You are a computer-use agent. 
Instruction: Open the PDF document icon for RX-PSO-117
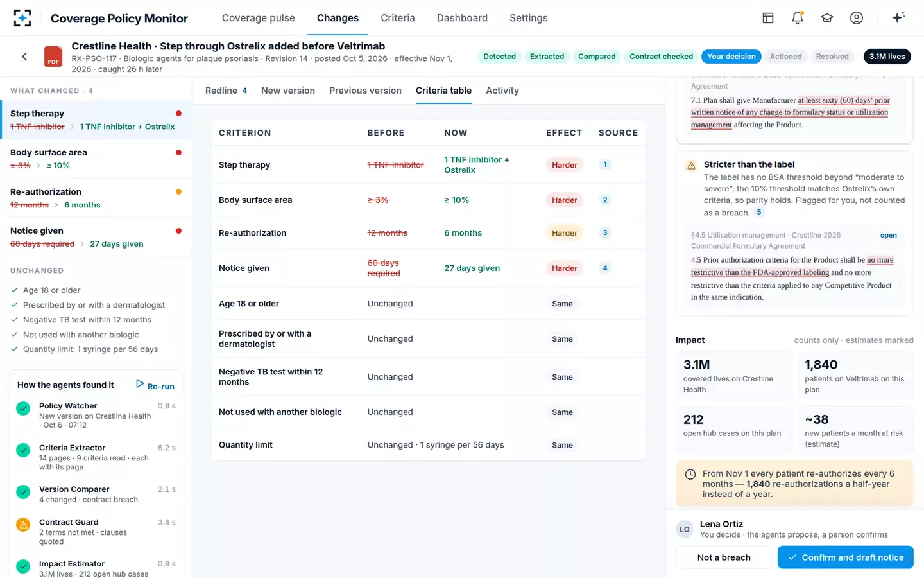pos(53,57)
